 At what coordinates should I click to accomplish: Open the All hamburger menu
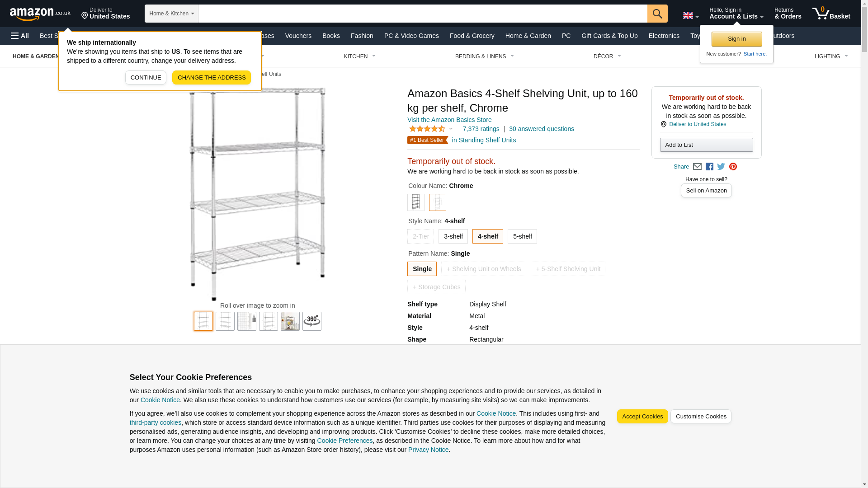[20, 36]
